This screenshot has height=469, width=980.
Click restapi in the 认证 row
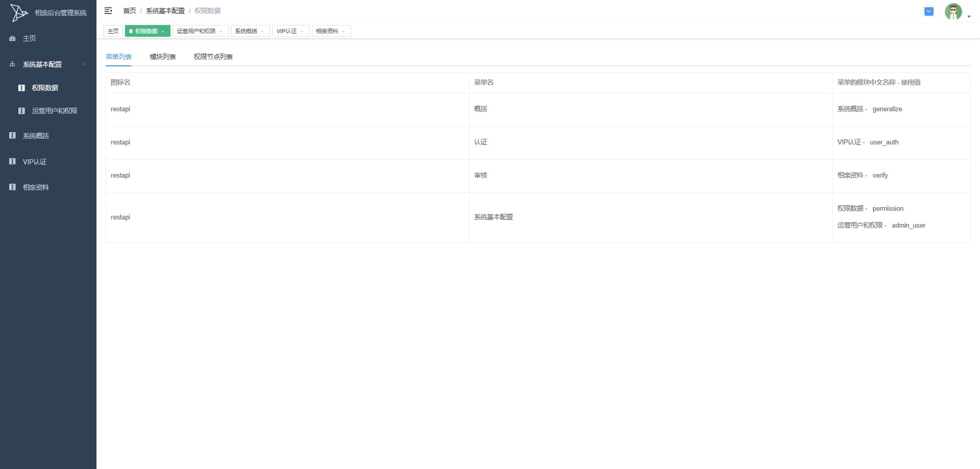120,142
